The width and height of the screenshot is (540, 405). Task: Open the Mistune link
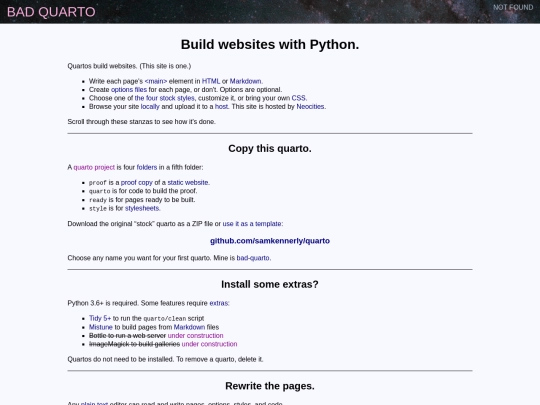[x=101, y=327]
